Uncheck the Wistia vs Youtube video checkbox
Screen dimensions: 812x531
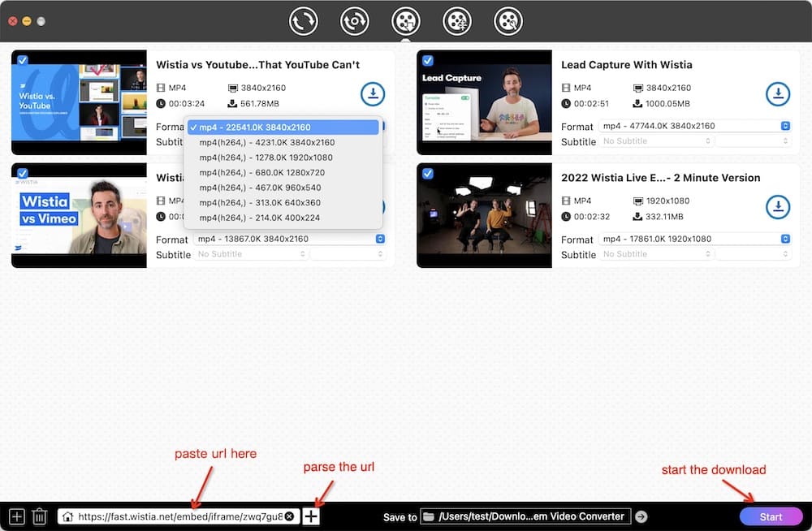22,60
